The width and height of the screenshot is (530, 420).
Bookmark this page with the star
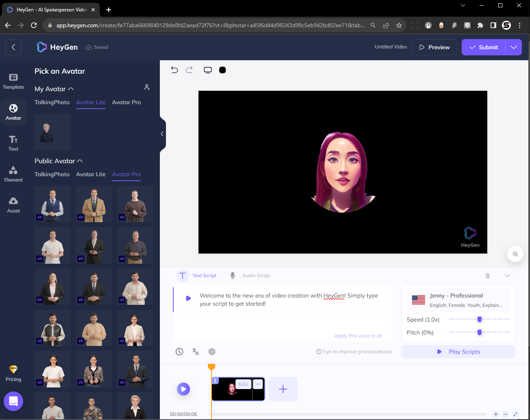(399, 25)
